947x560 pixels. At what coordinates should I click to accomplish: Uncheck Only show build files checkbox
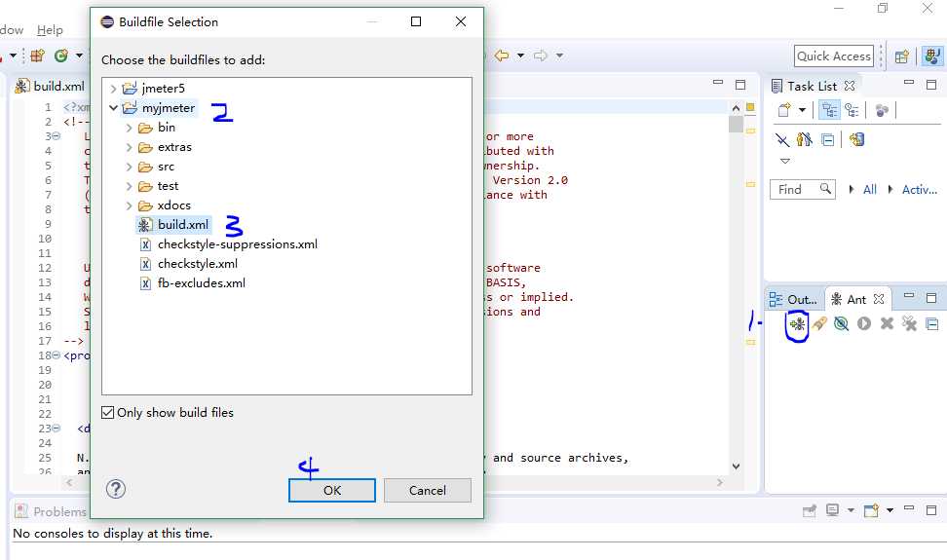[107, 413]
